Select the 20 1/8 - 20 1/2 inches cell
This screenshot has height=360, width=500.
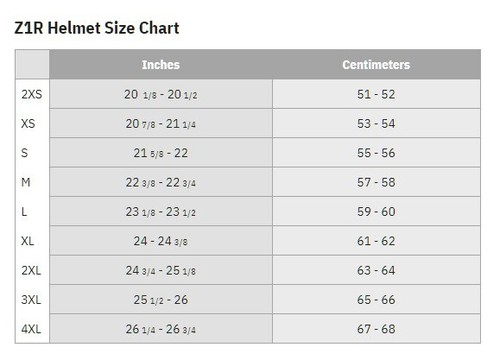point(161,94)
